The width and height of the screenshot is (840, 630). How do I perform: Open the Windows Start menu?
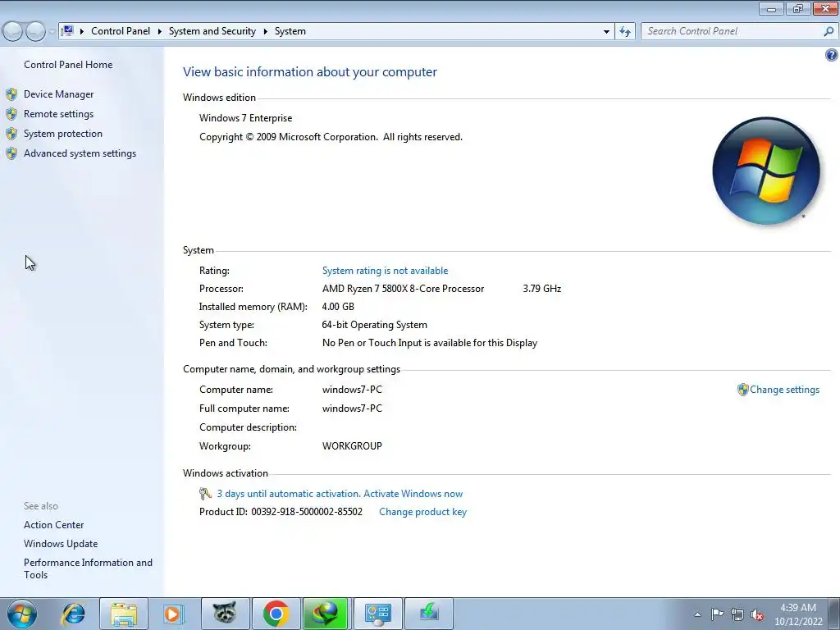(22, 614)
